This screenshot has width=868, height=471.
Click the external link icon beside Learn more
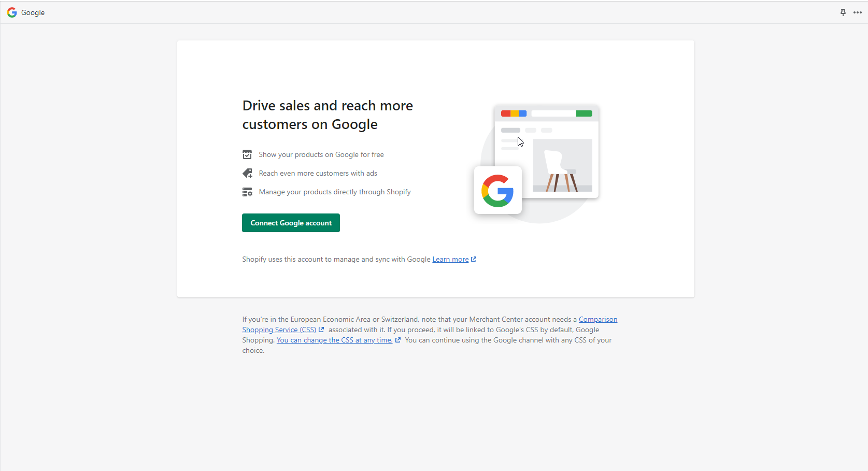tap(474, 259)
